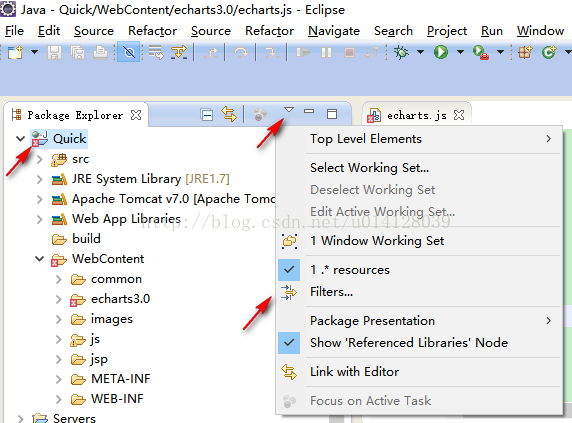Select the images folder
The height and width of the screenshot is (423, 572).
coord(112,319)
